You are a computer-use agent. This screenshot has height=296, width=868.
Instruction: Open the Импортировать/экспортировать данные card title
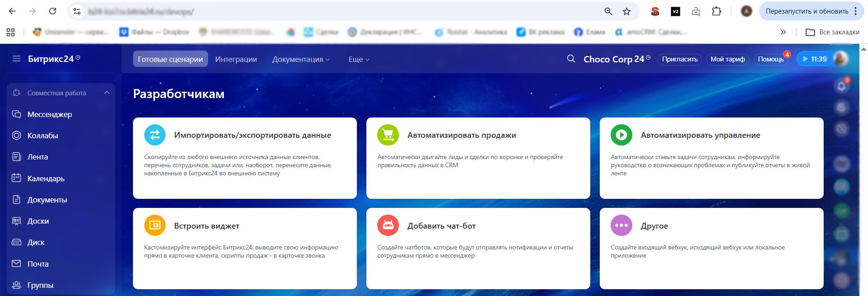[252, 135]
